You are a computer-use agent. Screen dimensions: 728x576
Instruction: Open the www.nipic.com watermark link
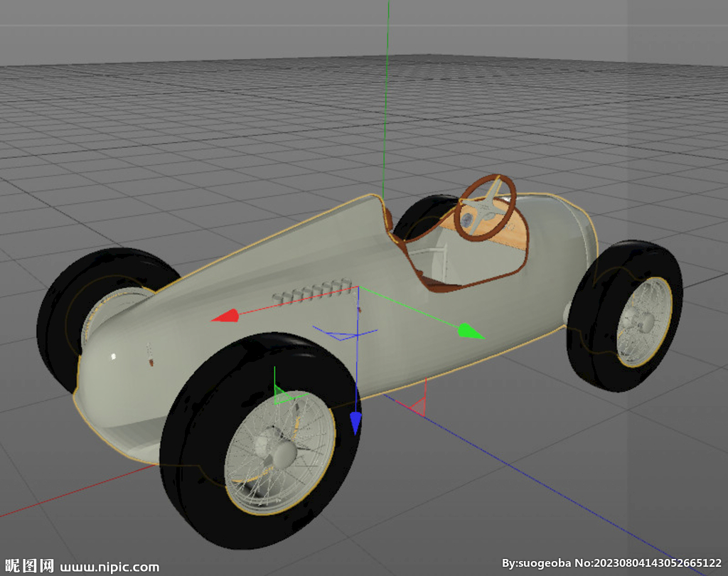click(x=110, y=567)
